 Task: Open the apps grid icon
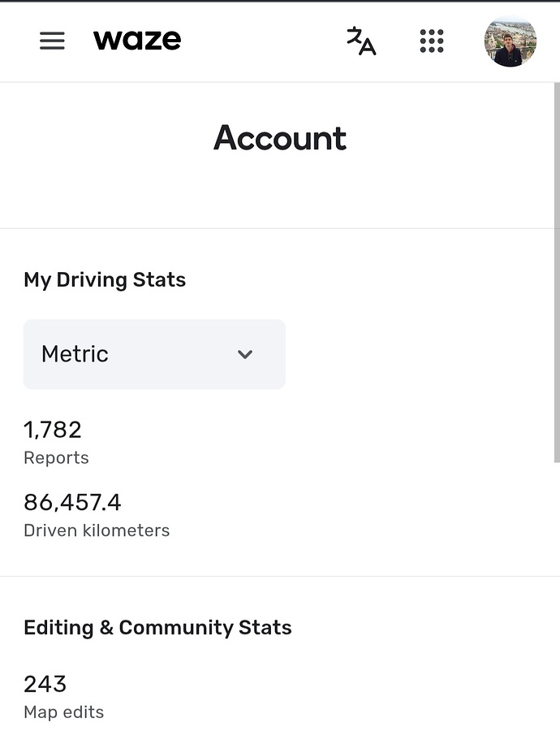tap(432, 41)
